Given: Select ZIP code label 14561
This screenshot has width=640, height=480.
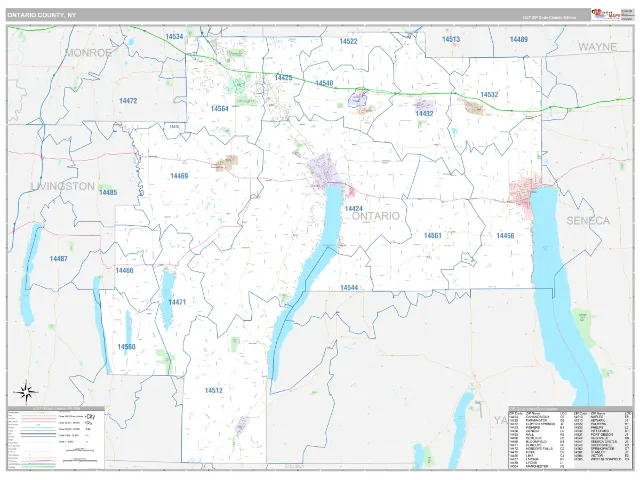Looking at the screenshot, I should coord(433,236).
